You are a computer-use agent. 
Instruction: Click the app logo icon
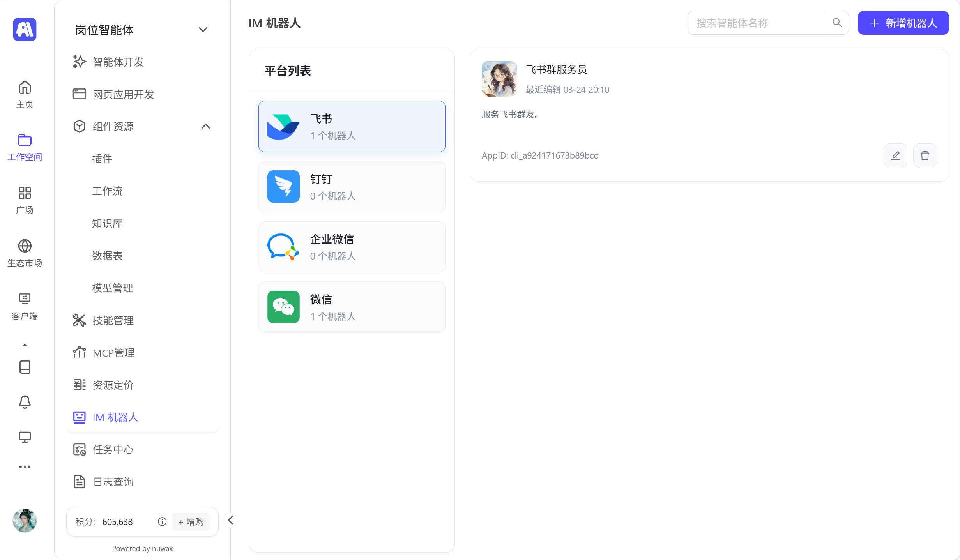[25, 29]
